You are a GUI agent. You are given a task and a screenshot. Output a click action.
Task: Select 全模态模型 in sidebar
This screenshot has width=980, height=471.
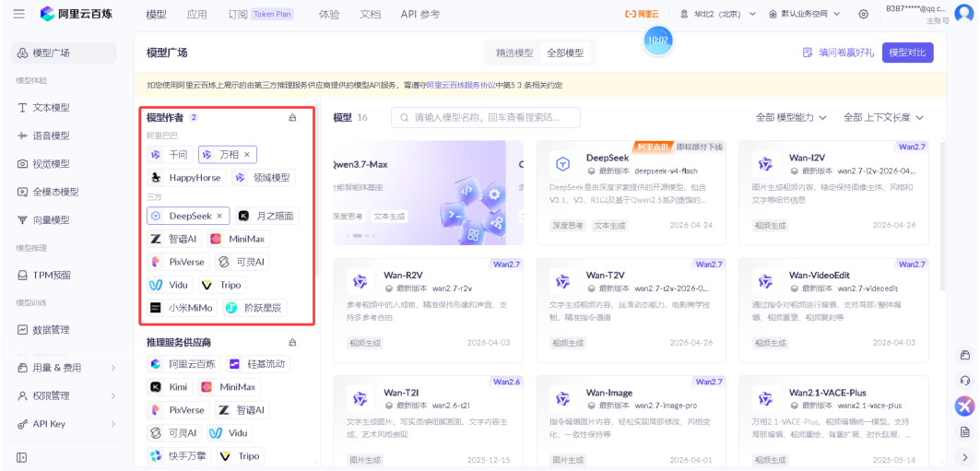(x=64, y=192)
